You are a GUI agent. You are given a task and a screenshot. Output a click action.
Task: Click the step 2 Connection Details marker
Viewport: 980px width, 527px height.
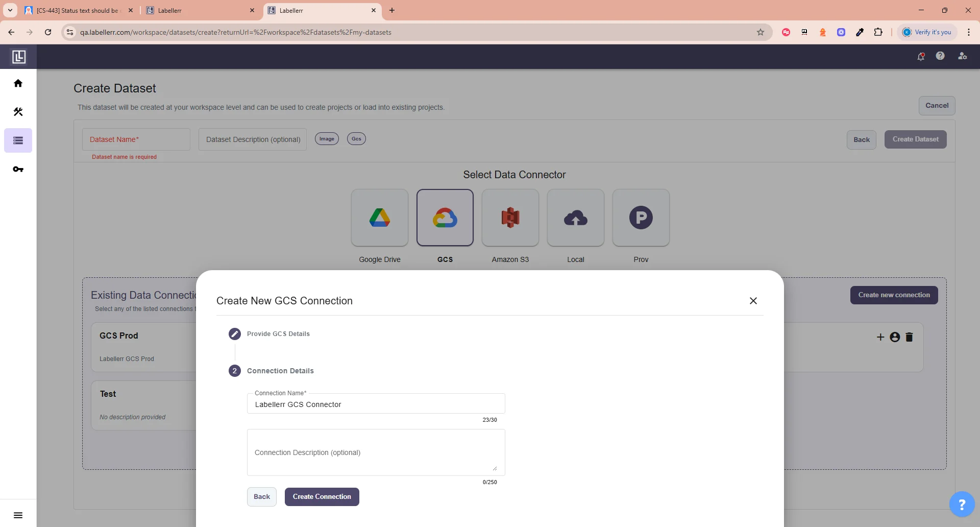click(235, 371)
